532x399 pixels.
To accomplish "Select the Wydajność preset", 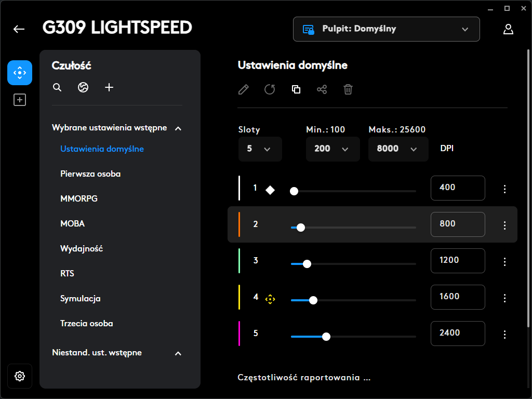I will point(82,249).
